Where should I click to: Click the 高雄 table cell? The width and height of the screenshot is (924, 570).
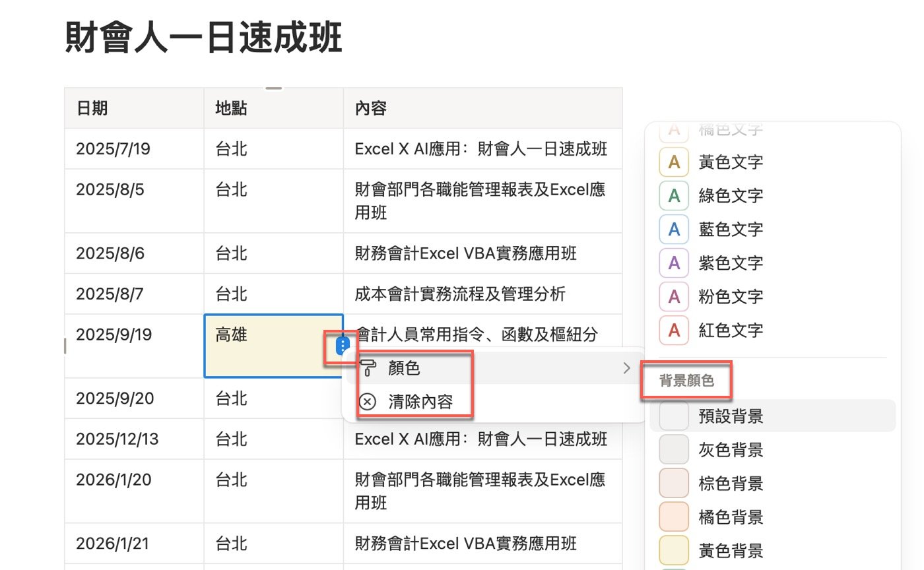click(273, 346)
